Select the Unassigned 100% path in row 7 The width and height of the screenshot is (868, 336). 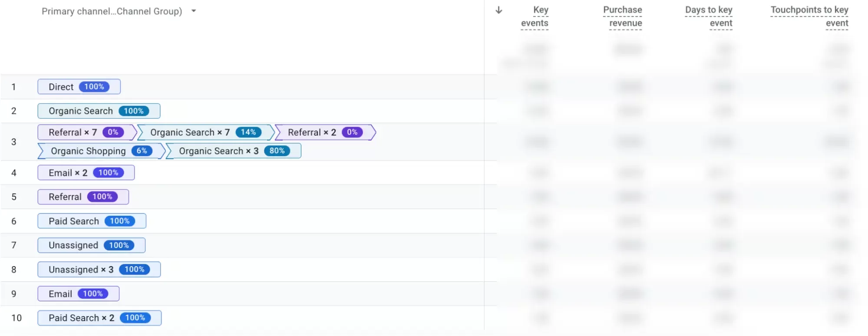(x=91, y=245)
